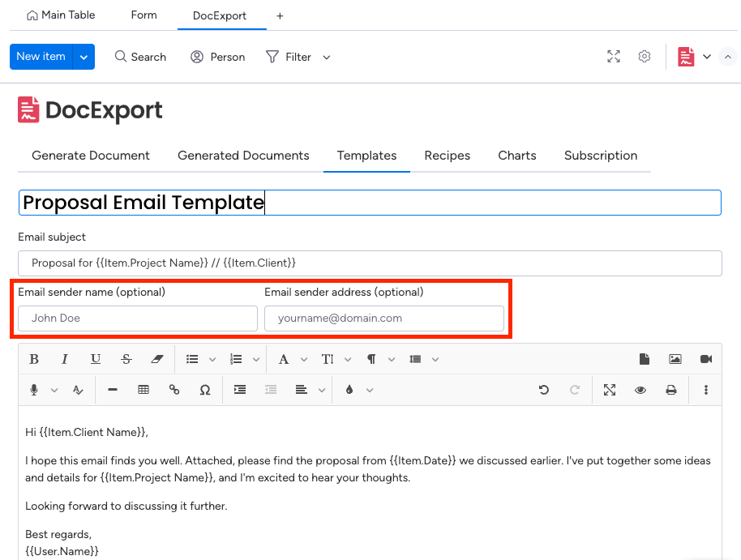Open text alignment icon
The width and height of the screenshot is (741, 560).
[x=301, y=390]
